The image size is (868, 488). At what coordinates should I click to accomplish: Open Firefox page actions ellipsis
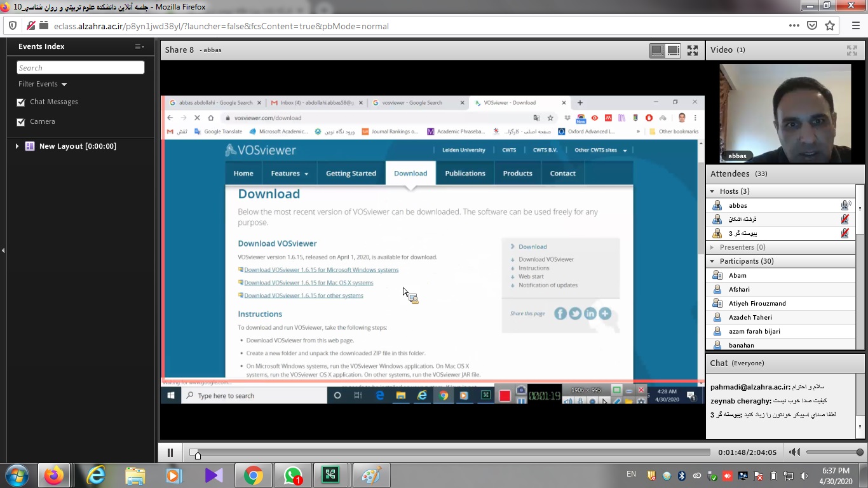794,26
